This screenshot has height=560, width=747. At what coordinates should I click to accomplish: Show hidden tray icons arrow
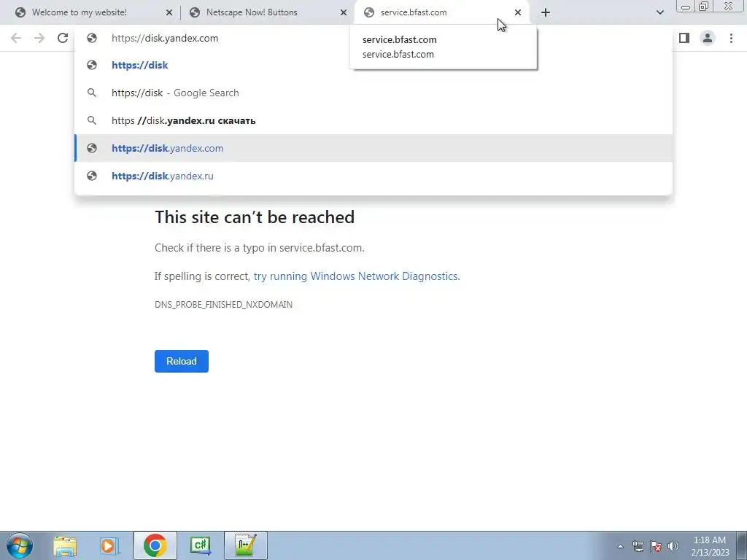coord(620,546)
